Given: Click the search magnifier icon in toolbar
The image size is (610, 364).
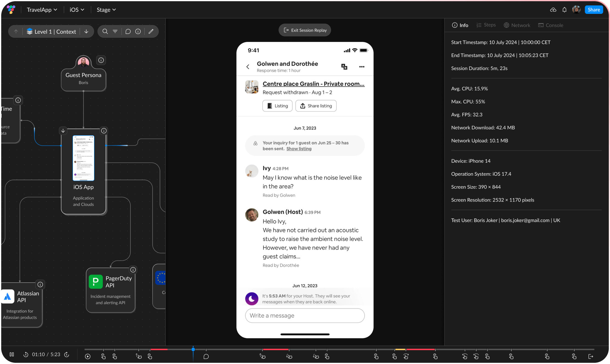Looking at the screenshot, I should pos(105,31).
